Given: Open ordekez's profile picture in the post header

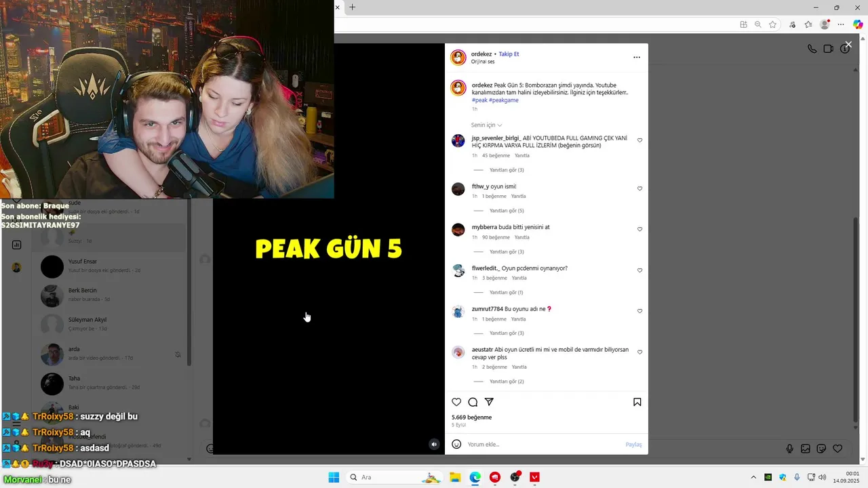Looking at the screenshot, I should tap(458, 57).
